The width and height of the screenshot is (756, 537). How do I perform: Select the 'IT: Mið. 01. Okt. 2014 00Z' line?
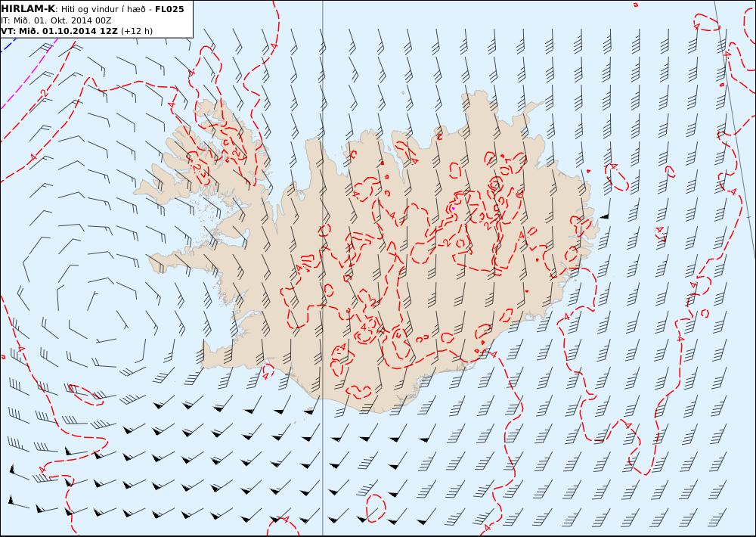coord(56,20)
